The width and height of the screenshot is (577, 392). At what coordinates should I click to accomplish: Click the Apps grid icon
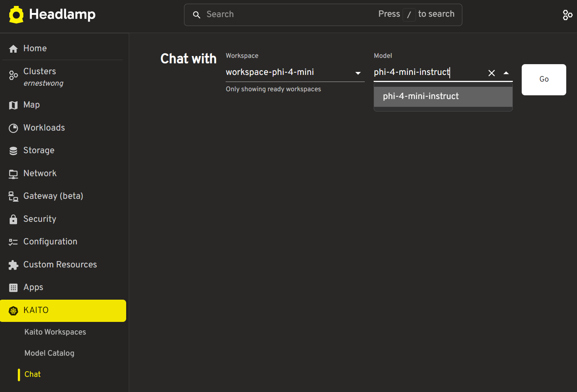[x=13, y=288]
